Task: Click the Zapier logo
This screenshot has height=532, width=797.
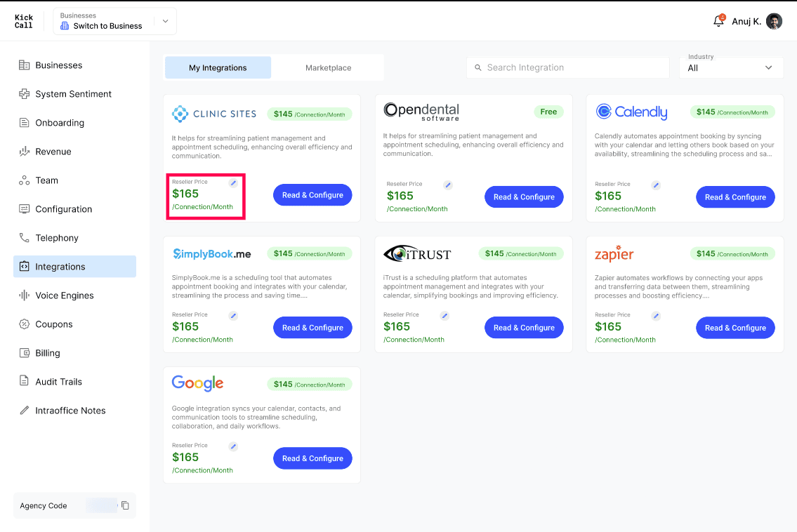Action: [x=614, y=253]
